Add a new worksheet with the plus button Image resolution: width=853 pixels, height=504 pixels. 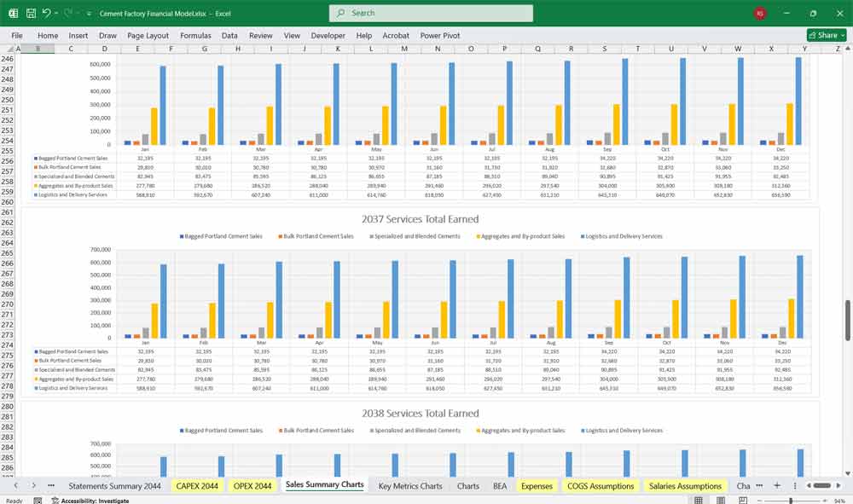point(778,484)
